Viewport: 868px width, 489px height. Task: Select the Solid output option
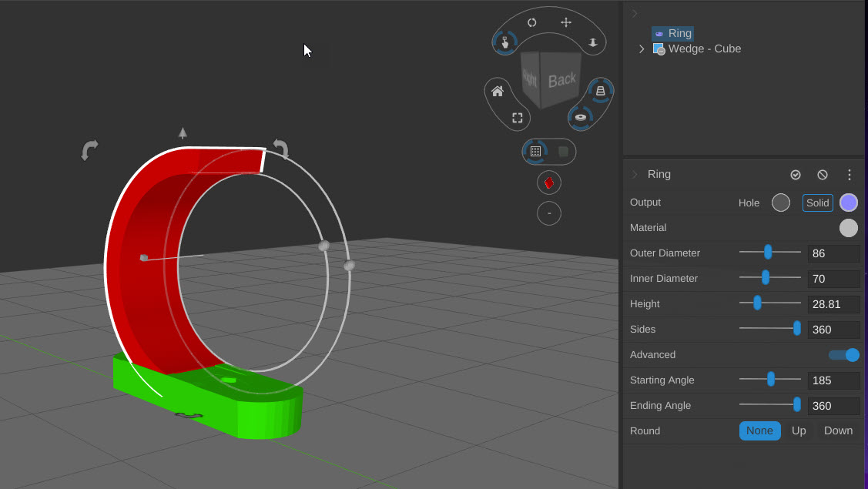(x=818, y=203)
